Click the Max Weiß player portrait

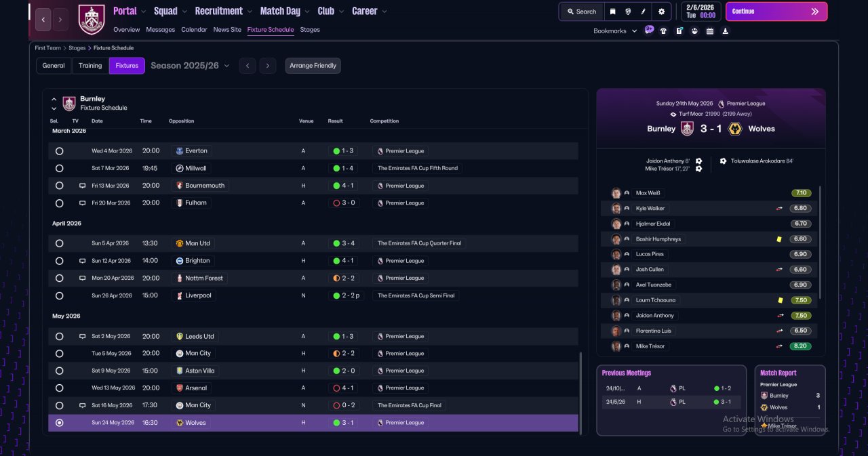pos(616,193)
